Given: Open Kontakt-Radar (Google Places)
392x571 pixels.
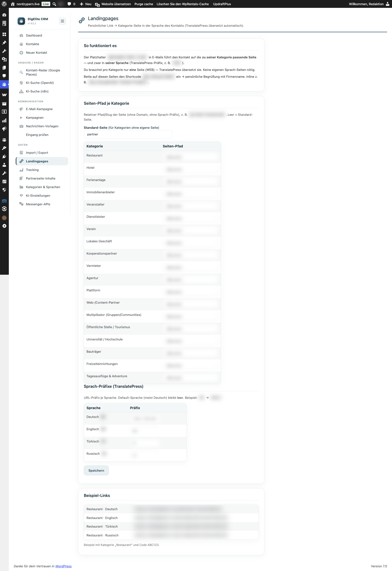Looking at the screenshot, I should pos(42,72).
